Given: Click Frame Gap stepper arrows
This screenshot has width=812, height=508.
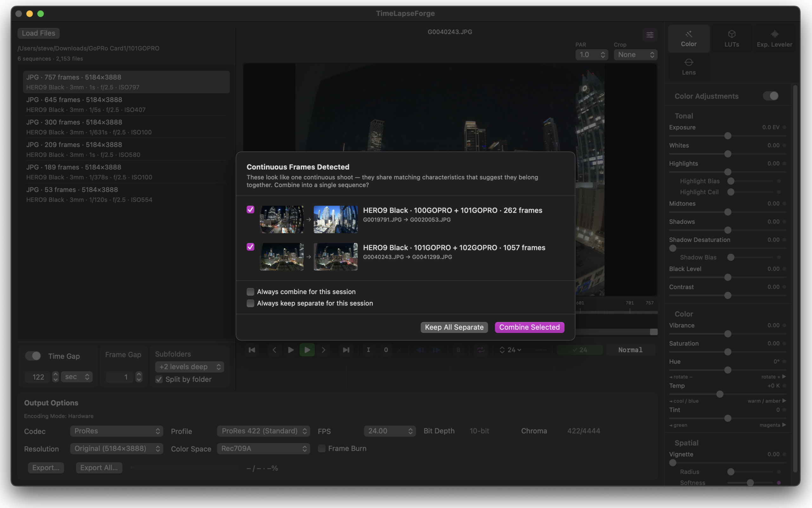Looking at the screenshot, I should tap(139, 377).
